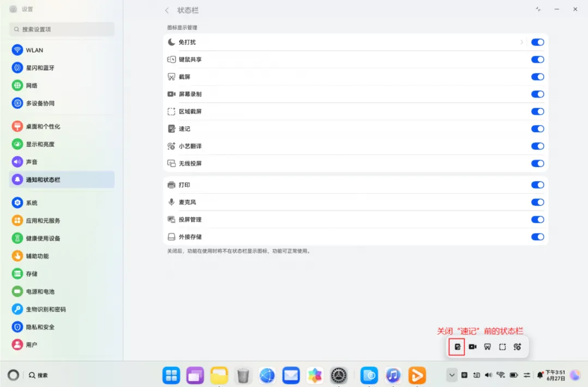The height and width of the screenshot is (387, 588).
Task: Launch the browser globe icon in dock
Action: coord(267,376)
